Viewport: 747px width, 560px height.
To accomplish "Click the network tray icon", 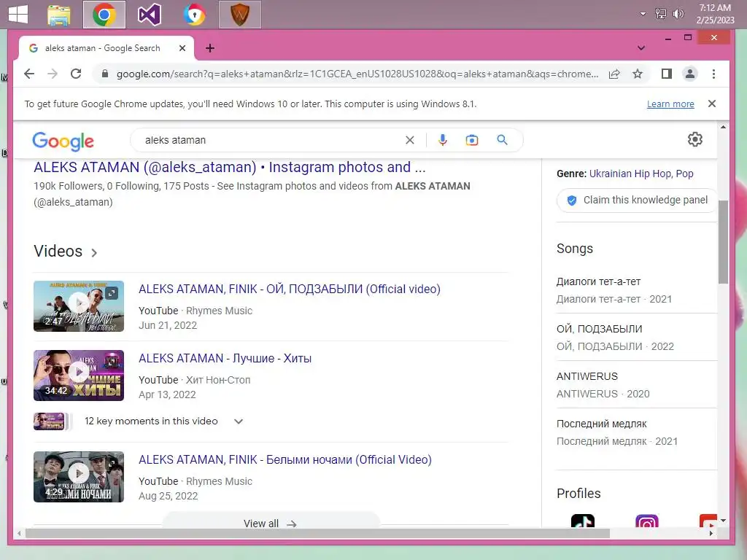I will [661, 14].
